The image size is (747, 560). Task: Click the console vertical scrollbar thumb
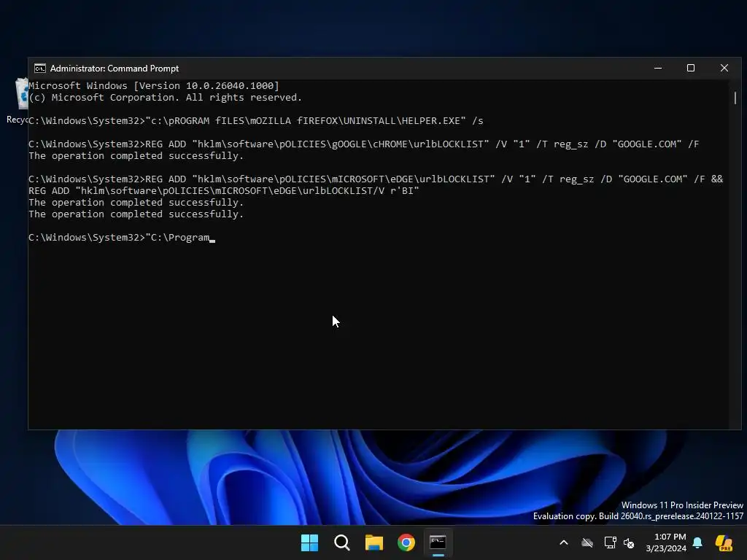tap(735, 98)
